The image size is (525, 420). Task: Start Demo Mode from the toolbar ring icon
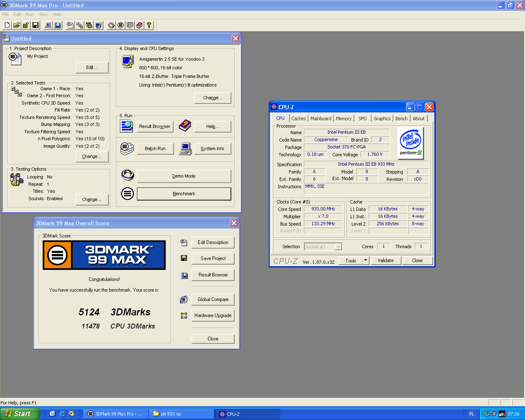111,25
